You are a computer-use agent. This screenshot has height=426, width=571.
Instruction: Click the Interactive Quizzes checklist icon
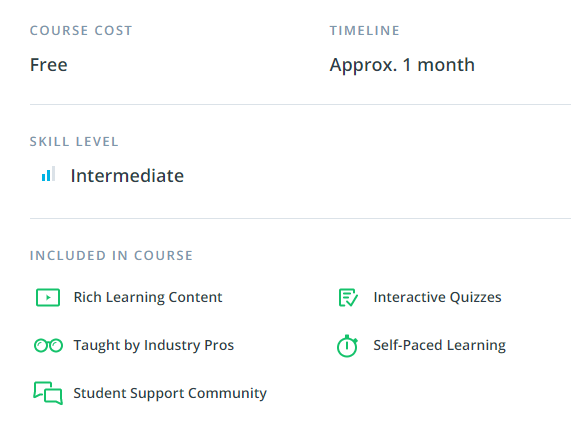348,297
